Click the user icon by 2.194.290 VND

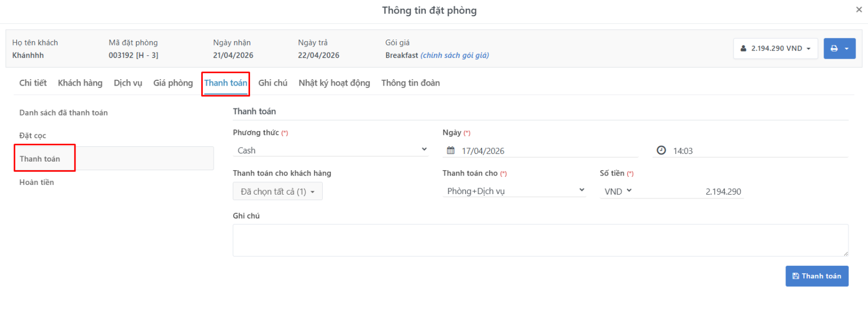click(x=743, y=48)
